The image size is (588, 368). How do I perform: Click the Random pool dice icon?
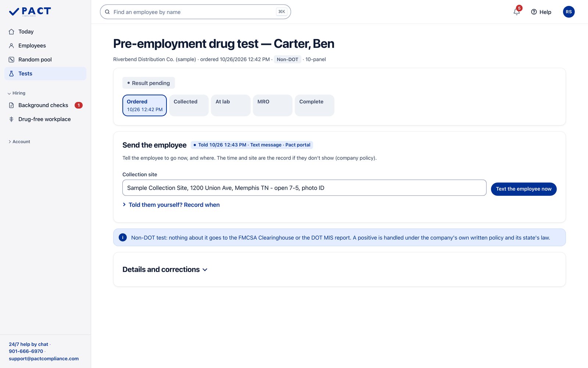(11, 60)
